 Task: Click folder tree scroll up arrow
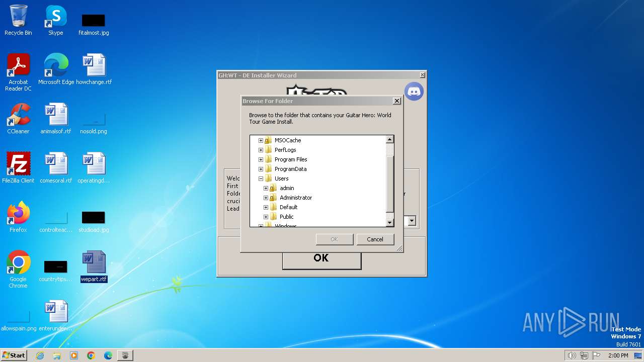(389, 139)
